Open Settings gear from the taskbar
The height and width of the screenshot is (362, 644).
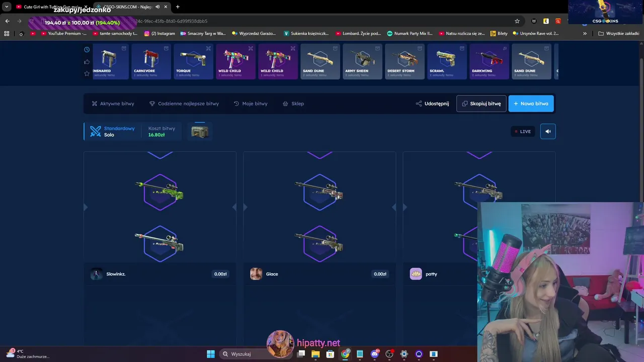(x=404, y=354)
